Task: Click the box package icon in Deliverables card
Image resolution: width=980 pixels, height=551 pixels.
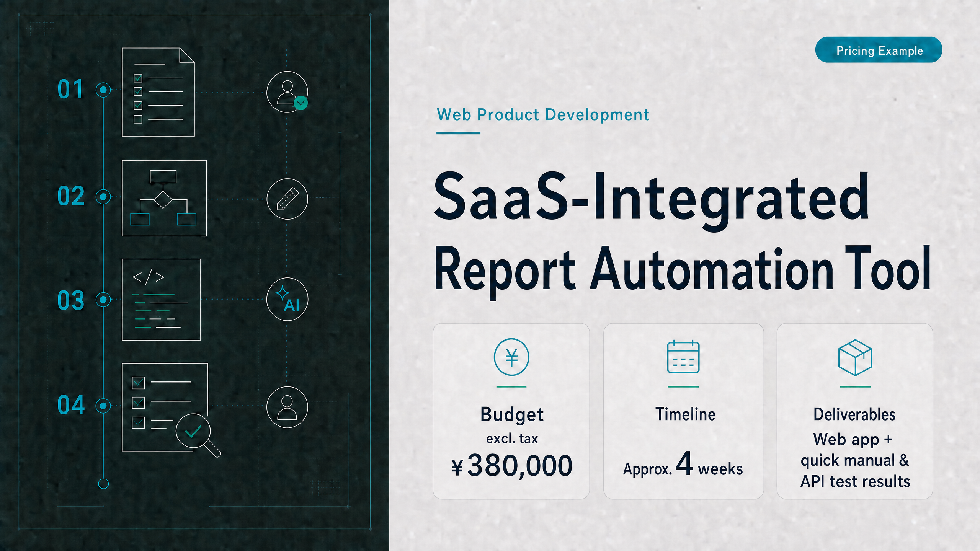Action: (855, 357)
